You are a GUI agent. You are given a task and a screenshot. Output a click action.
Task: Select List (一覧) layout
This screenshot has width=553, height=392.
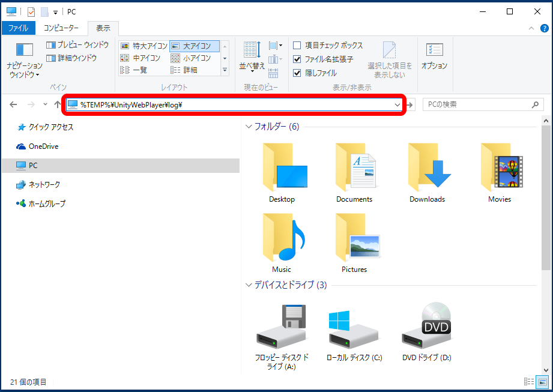coord(134,70)
